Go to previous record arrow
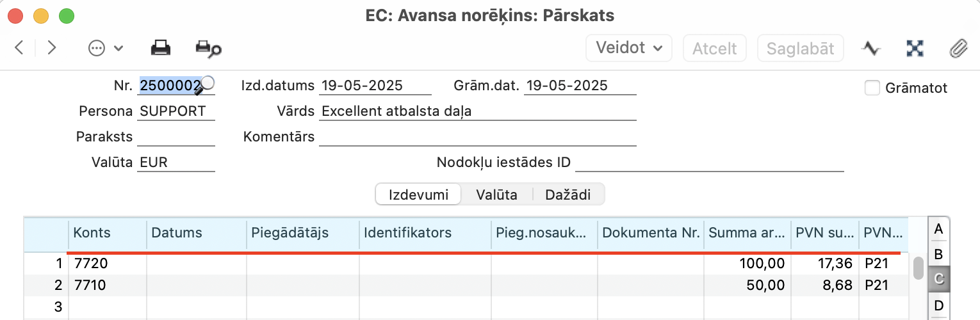The width and height of the screenshot is (980, 320). click(19, 48)
